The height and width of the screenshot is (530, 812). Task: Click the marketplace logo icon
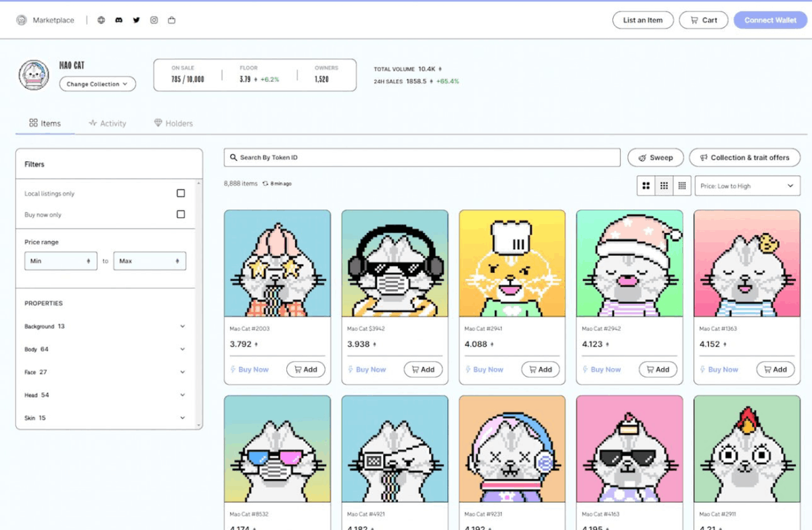(22, 20)
